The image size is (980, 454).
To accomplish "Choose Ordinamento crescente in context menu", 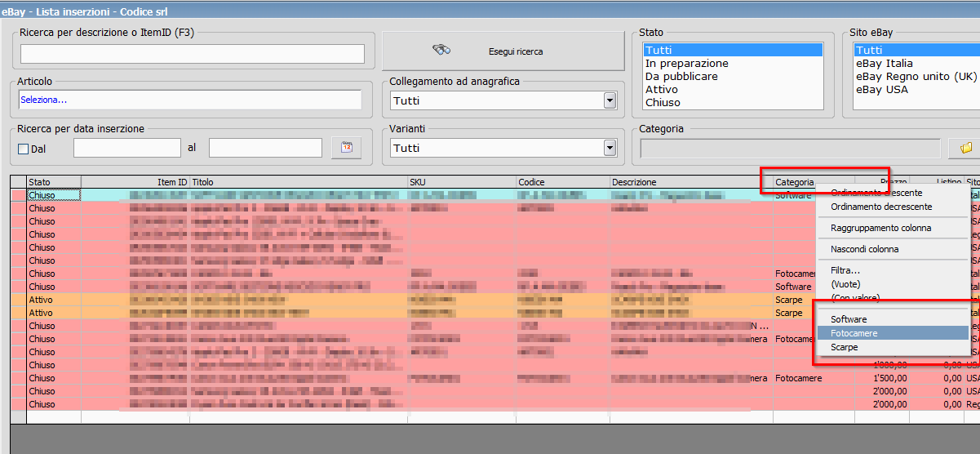I will tap(876, 193).
